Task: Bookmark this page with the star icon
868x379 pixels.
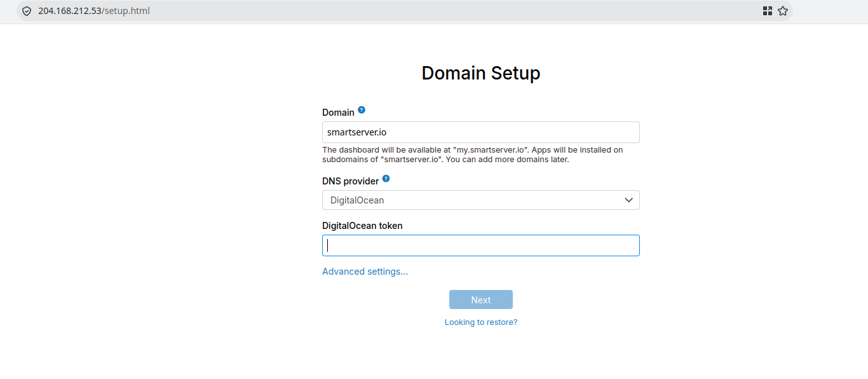Action: point(783,11)
